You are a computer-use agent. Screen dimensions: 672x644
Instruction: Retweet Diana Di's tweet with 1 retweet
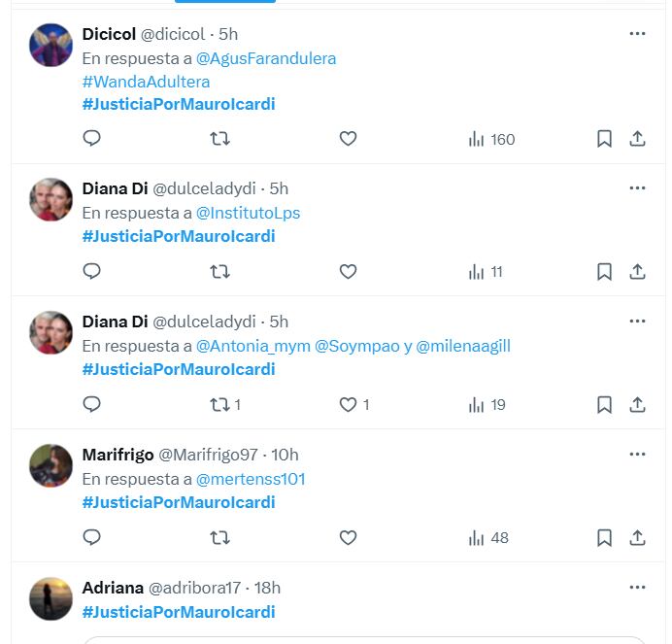[220, 404]
